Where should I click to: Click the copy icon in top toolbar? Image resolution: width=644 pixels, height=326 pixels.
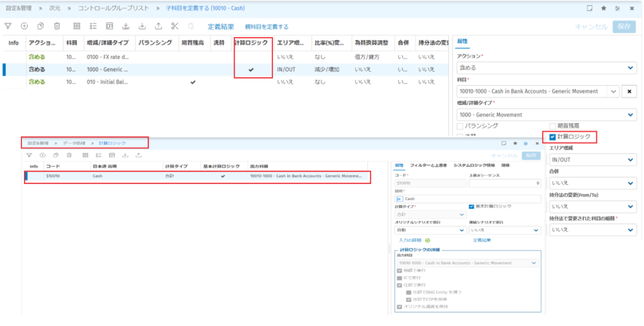click(x=41, y=26)
